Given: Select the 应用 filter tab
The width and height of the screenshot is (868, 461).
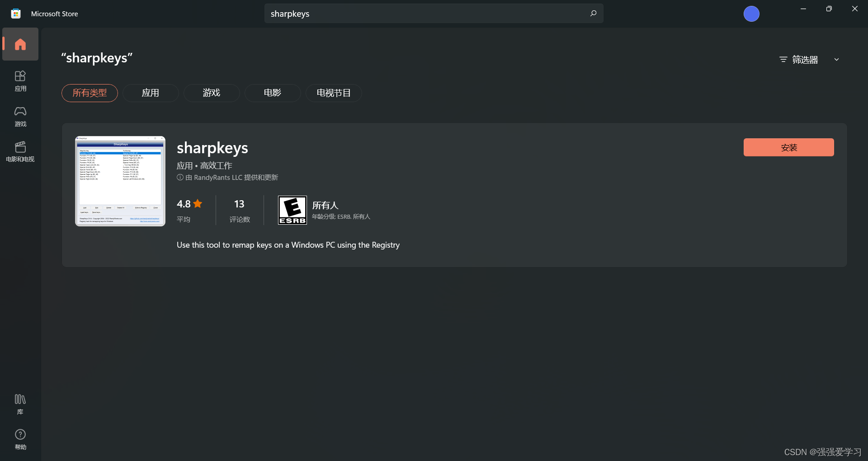Looking at the screenshot, I should 151,93.
